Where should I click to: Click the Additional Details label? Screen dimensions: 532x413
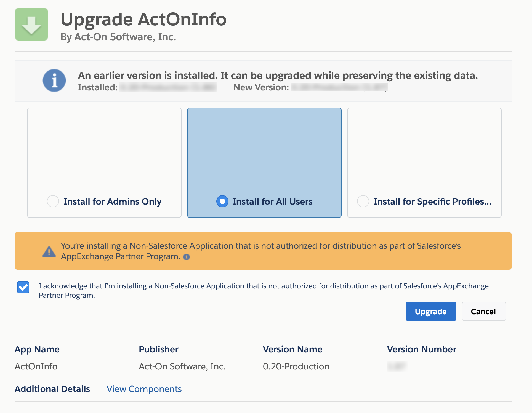[x=52, y=389]
